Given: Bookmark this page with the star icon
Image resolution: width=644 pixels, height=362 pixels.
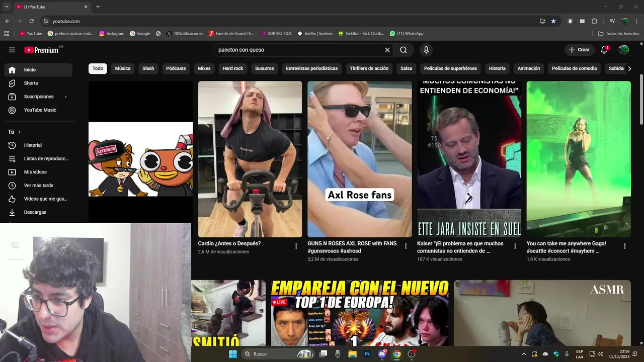Looking at the screenshot, I should coord(553,21).
